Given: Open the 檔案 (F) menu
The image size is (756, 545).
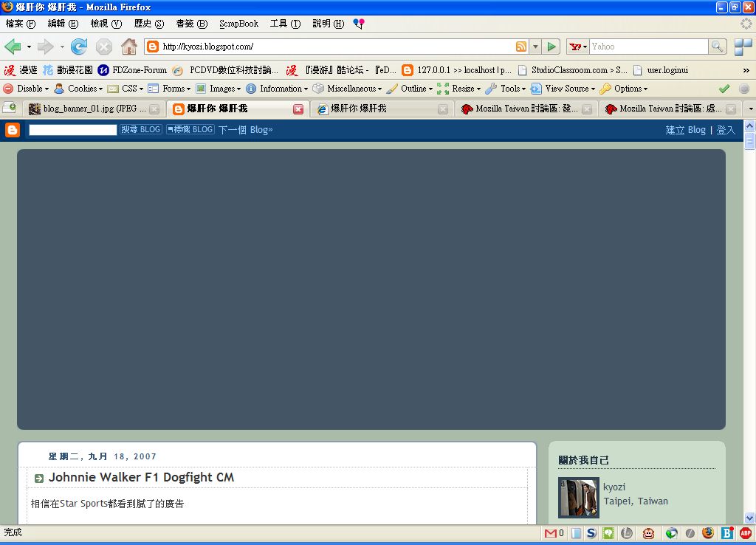Looking at the screenshot, I should tap(21, 24).
